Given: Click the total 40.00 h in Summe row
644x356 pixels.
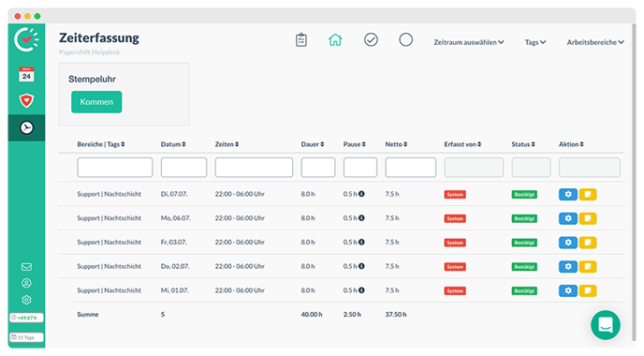Looking at the screenshot, I should point(312,314).
